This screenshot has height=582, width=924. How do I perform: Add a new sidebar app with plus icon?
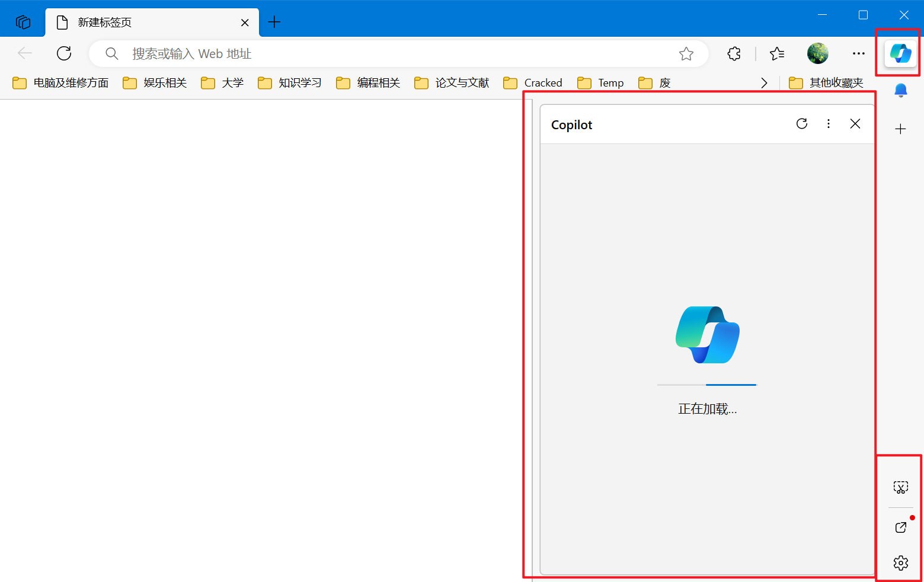pyautogui.click(x=900, y=129)
